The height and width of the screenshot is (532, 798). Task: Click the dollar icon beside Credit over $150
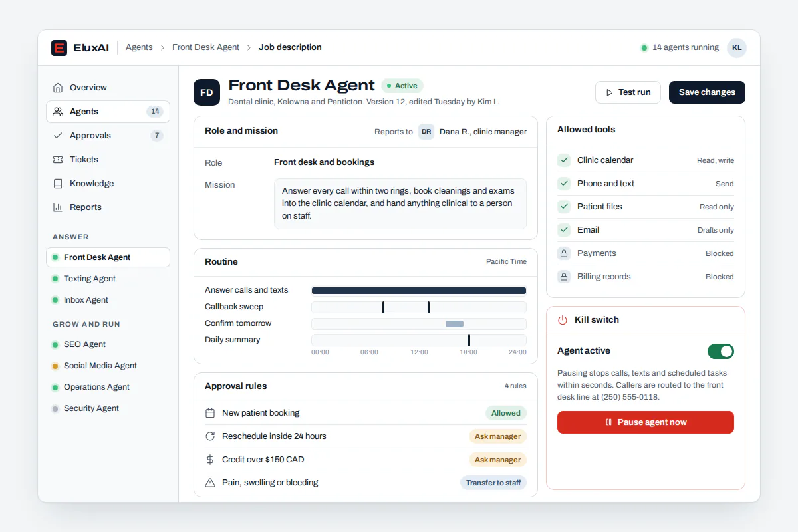click(x=210, y=460)
